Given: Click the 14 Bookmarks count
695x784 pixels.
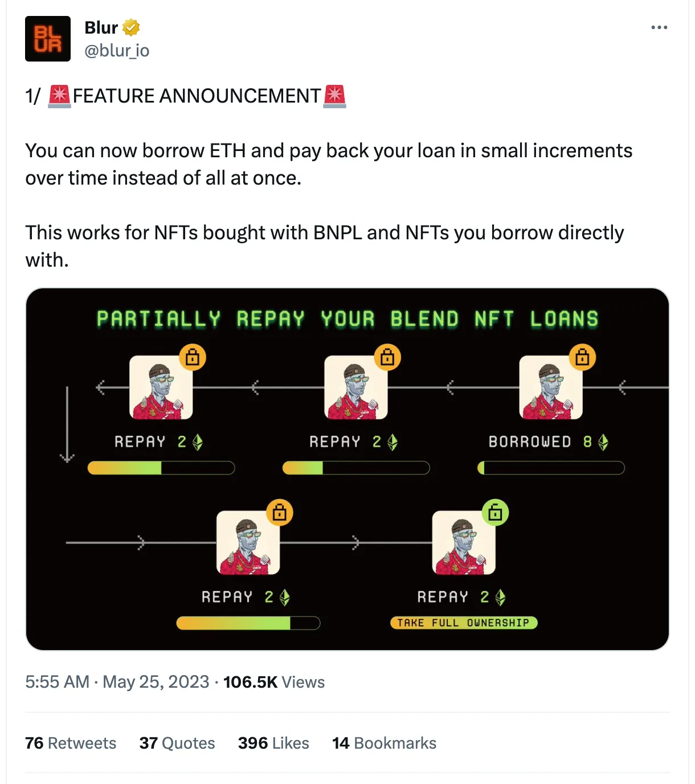Looking at the screenshot, I should tap(385, 743).
